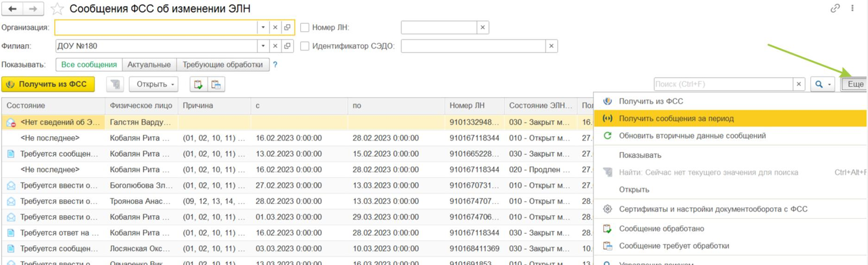Click into the Поиск (Ctrl+F) search field
Image resolution: width=868 pixels, height=265 pixels.
point(723,85)
